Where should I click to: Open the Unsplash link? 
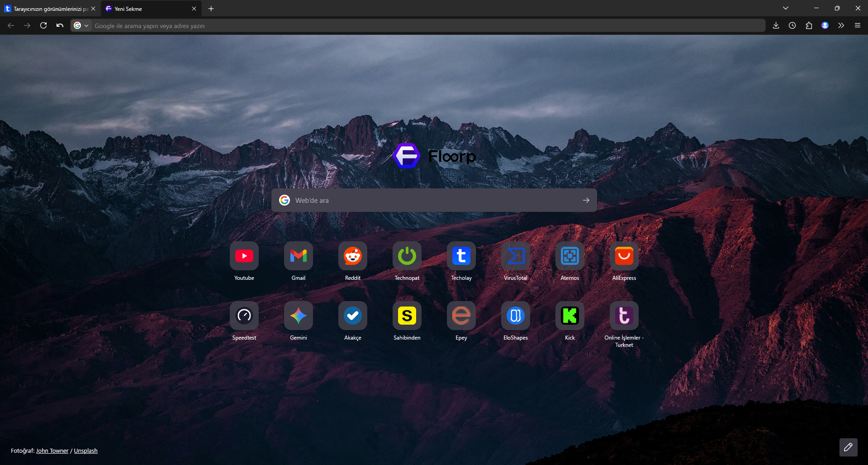[x=85, y=451]
